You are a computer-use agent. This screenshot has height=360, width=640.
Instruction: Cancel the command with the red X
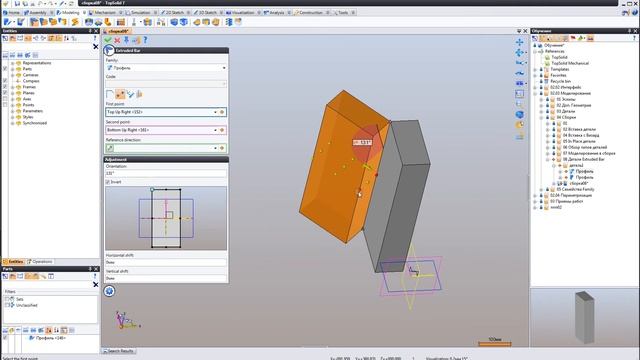[x=117, y=40]
